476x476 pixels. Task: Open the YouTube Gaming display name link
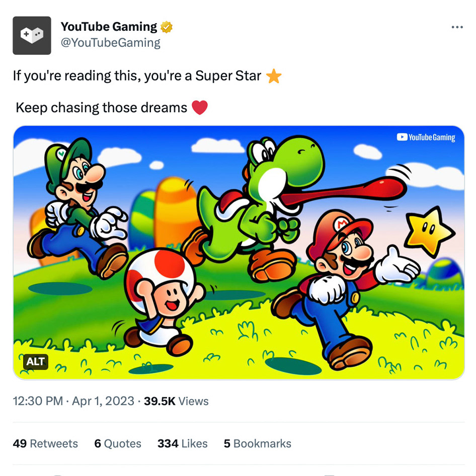pos(109,27)
